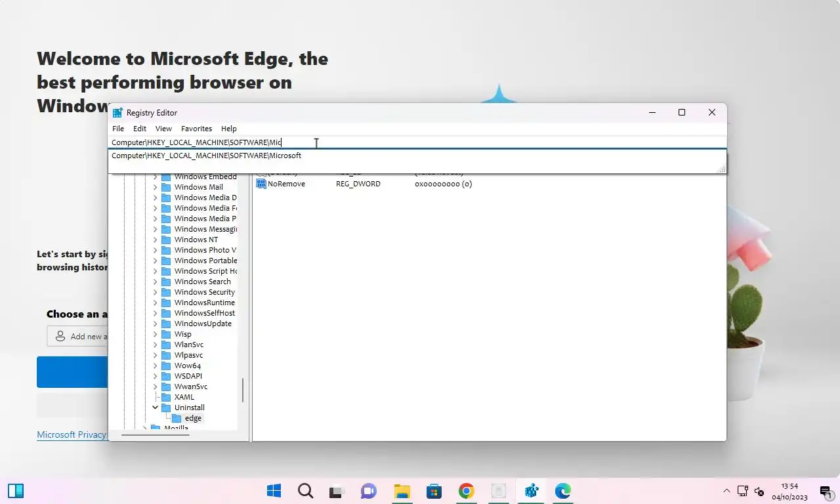Image resolution: width=840 pixels, height=504 pixels.
Task: Select the WwanSvc key
Action: pyautogui.click(x=191, y=387)
